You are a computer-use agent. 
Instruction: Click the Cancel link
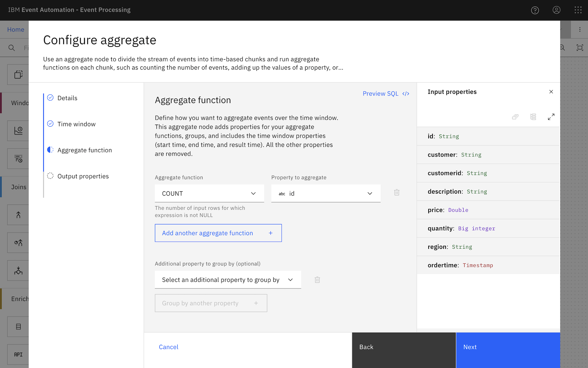click(169, 347)
